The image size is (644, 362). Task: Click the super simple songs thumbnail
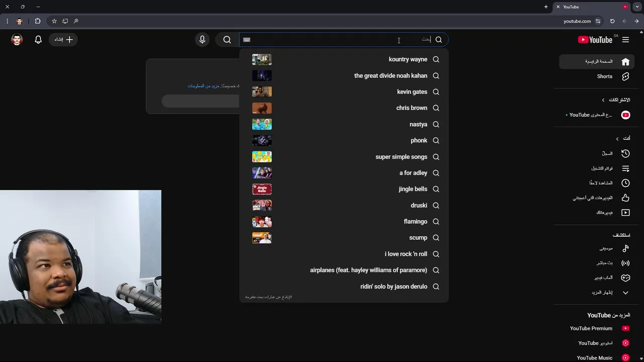(262, 157)
